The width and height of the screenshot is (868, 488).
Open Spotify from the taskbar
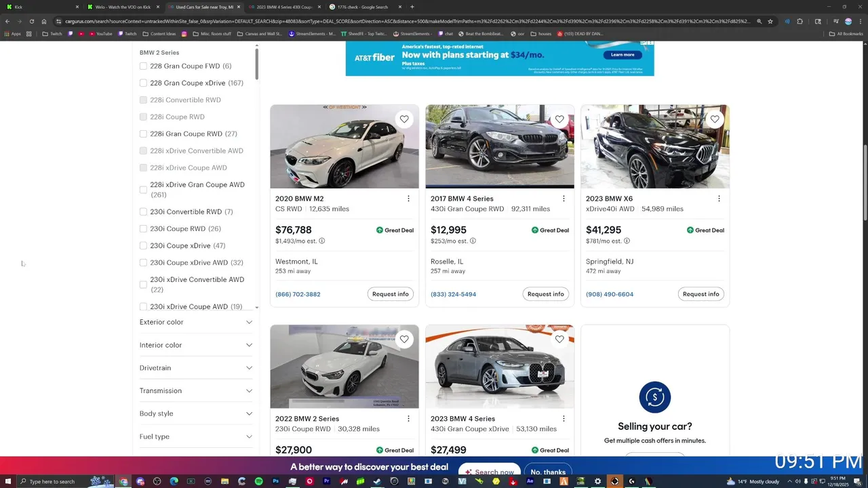[259, 481]
